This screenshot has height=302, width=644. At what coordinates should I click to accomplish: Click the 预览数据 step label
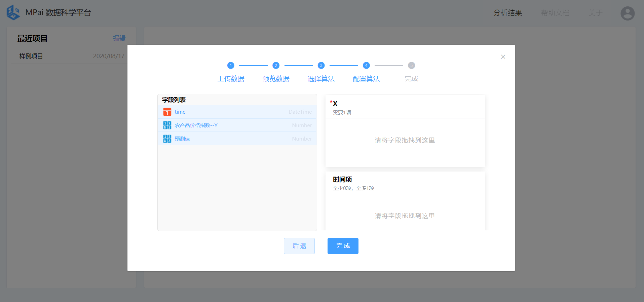(276, 79)
